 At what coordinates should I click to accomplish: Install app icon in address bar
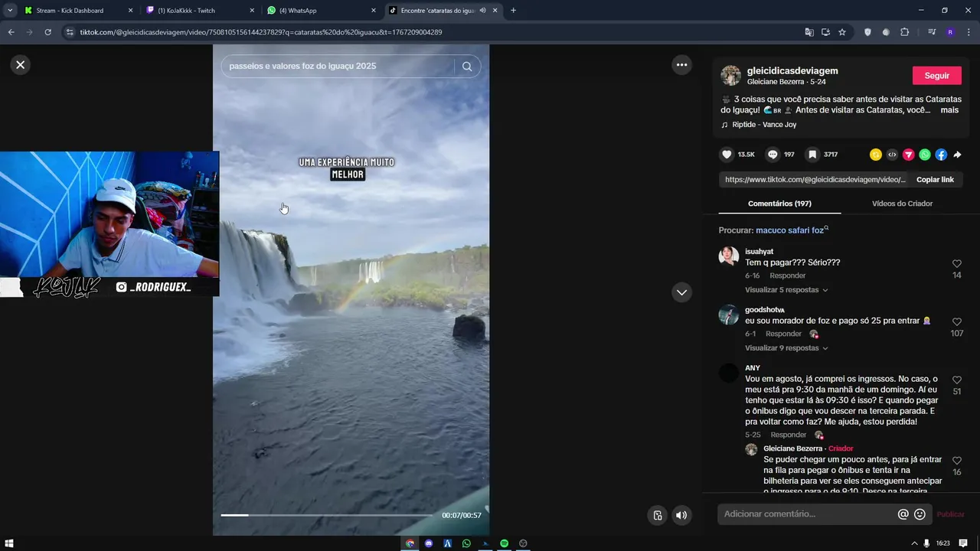coord(825,32)
